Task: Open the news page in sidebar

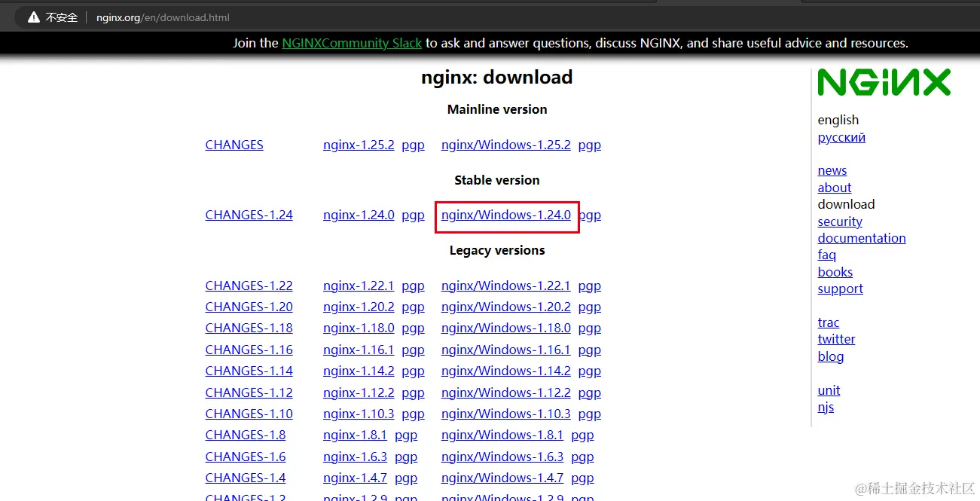Action: (832, 170)
